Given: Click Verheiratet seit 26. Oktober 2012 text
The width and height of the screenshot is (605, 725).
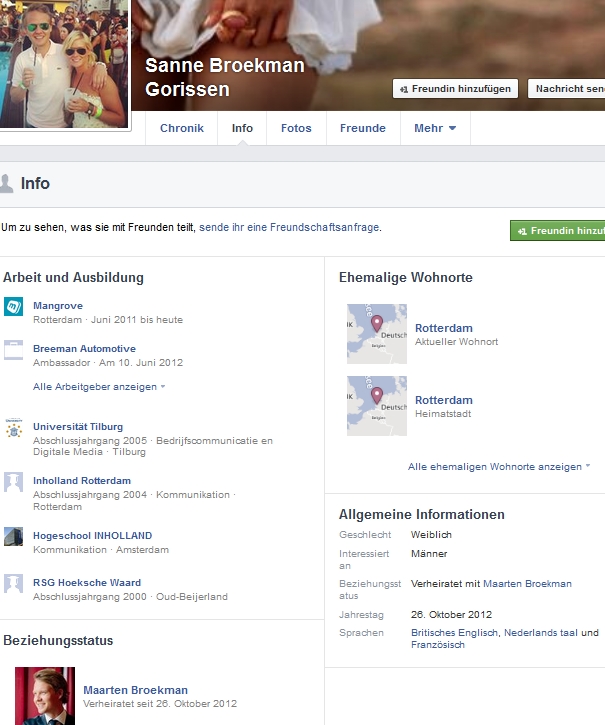Looking at the screenshot, I should point(160,703).
